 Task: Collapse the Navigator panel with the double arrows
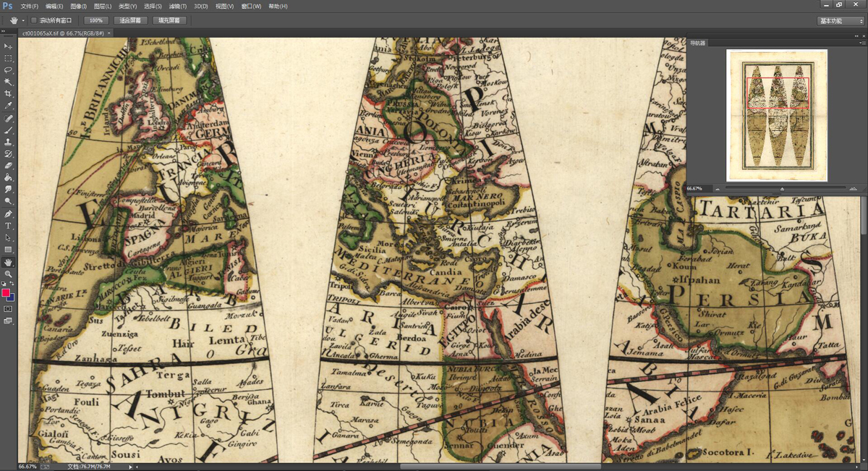click(858, 35)
